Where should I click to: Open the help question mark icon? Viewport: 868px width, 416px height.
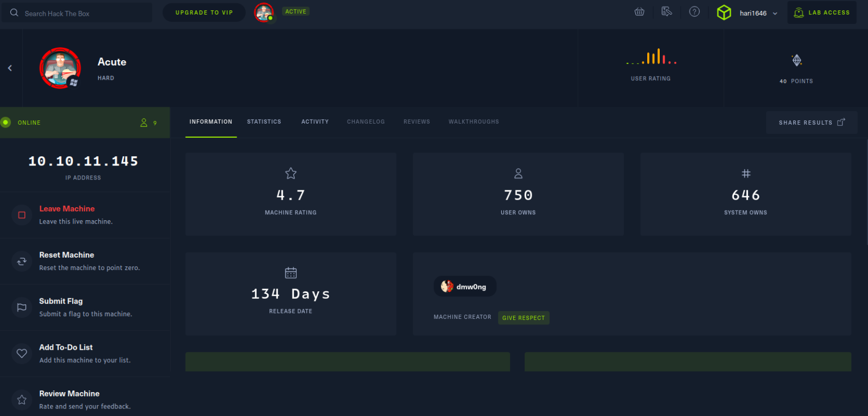[x=694, y=11]
